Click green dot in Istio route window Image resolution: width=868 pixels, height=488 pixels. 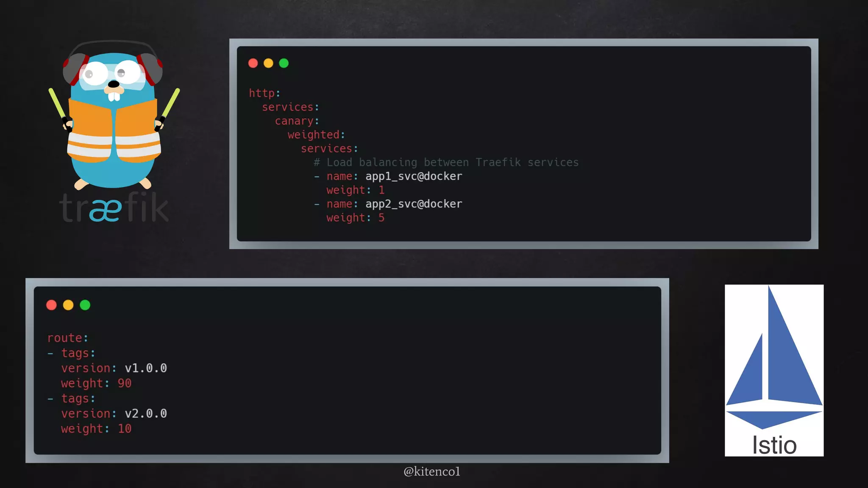pyautogui.click(x=85, y=305)
